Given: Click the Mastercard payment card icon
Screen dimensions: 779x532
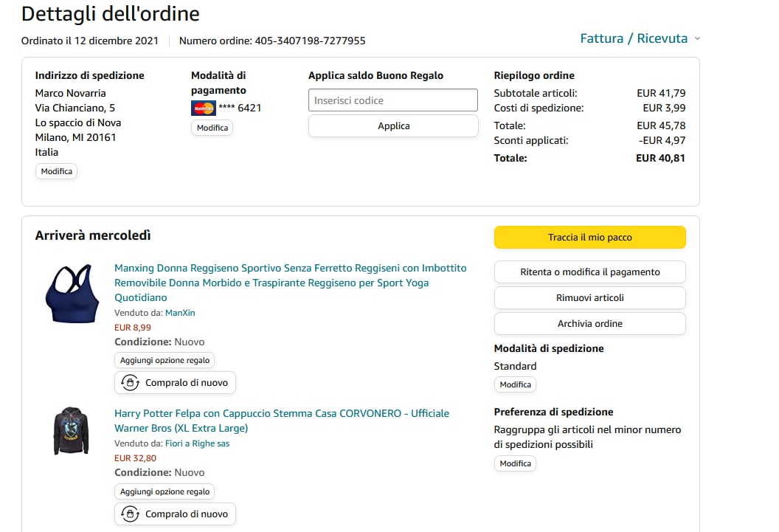Looking at the screenshot, I should [x=203, y=108].
